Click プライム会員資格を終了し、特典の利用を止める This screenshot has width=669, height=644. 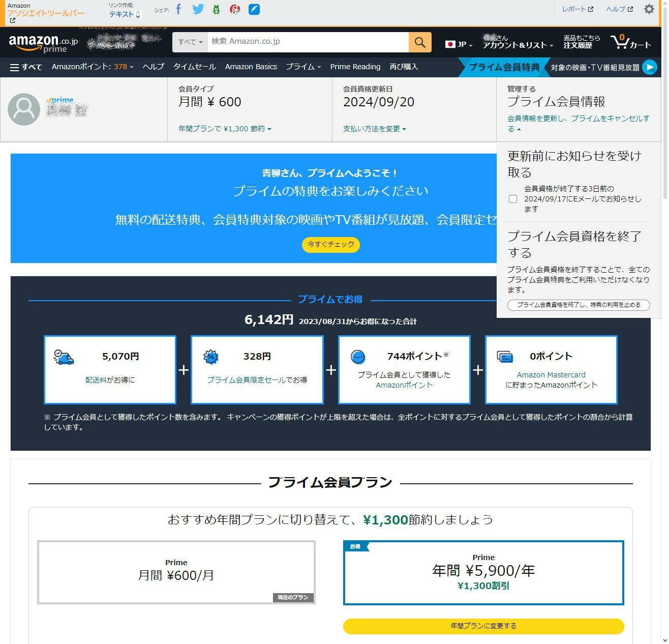pyautogui.click(x=579, y=305)
